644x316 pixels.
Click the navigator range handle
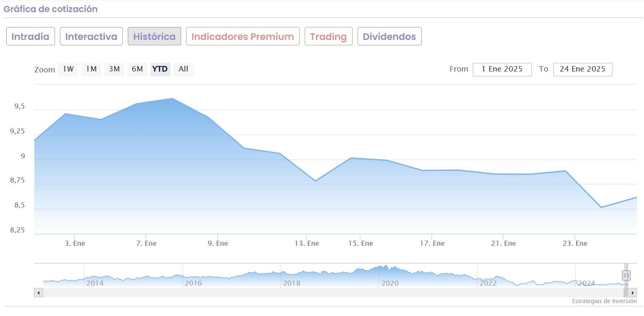click(x=626, y=275)
